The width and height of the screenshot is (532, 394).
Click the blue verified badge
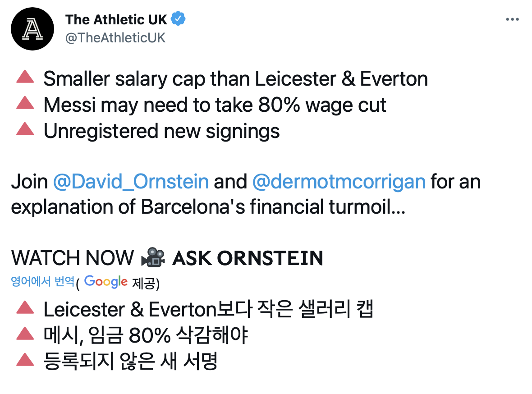click(179, 19)
